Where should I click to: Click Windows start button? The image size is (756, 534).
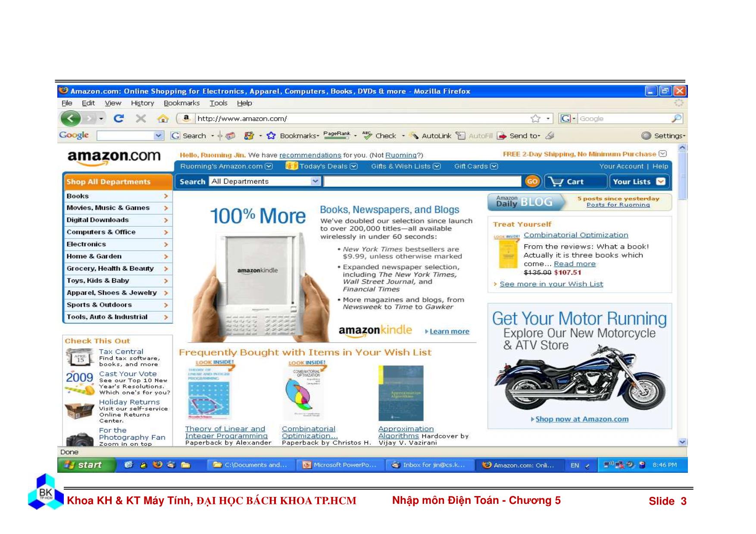[86, 465]
